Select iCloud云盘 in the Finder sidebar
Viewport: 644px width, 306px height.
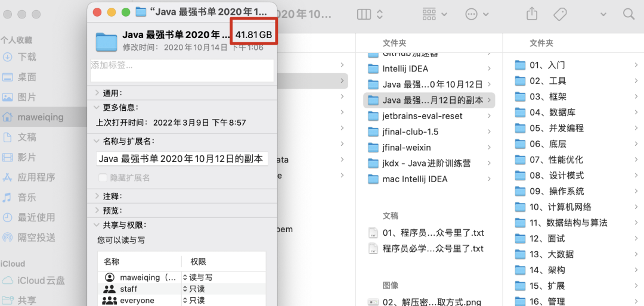point(41,280)
